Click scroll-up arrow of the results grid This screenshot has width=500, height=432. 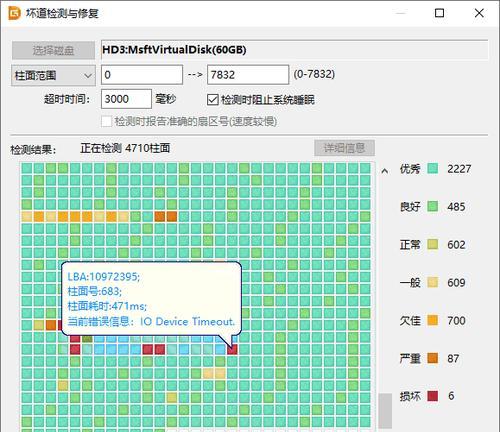point(385,171)
